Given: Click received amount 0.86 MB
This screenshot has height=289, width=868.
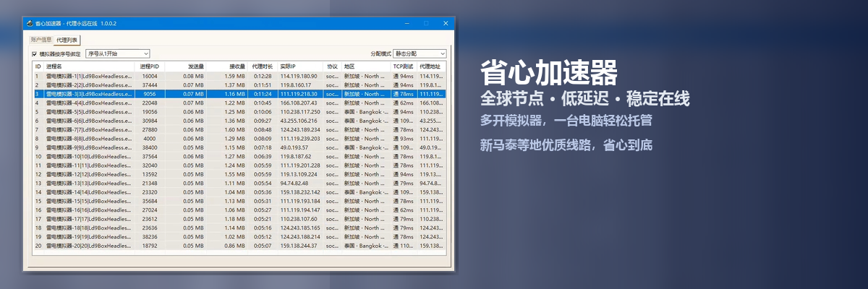Looking at the screenshot, I should click(235, 246).
